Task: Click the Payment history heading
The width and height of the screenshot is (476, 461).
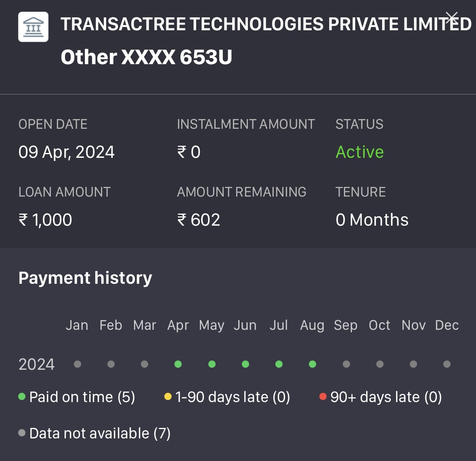Action: 85,278
